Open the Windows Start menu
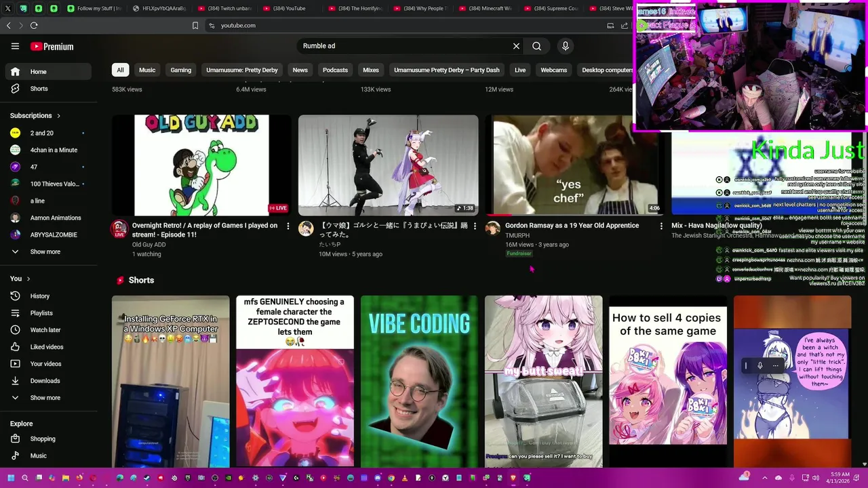 [x=11, y=478]
